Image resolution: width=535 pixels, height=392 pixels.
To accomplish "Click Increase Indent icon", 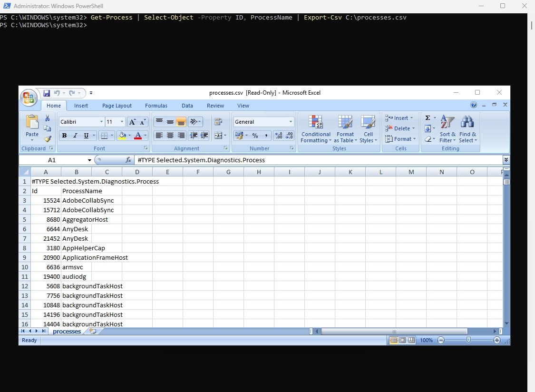I will coord(204,136).
